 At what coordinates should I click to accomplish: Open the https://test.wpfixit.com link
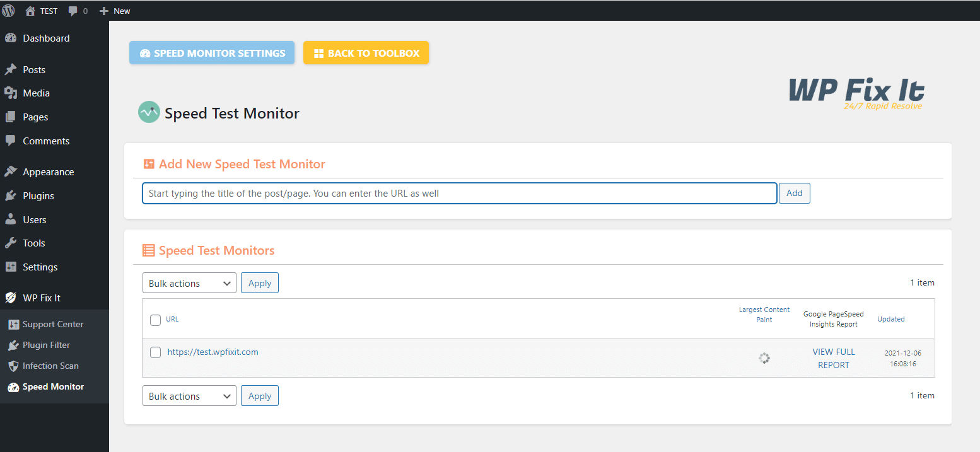pyautogui.click(x=213, y=352)
